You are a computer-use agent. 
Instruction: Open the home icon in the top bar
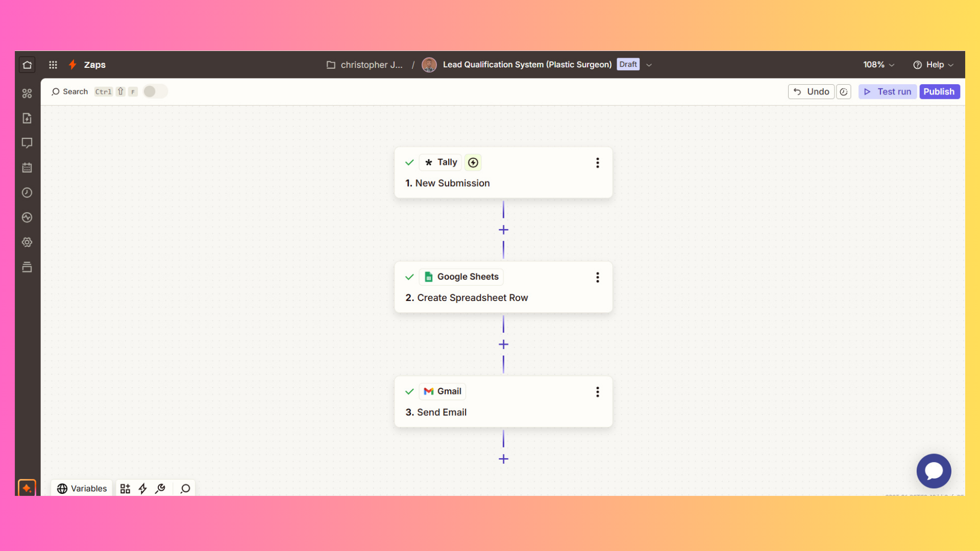pyautogui.click(x=27, y=65)
